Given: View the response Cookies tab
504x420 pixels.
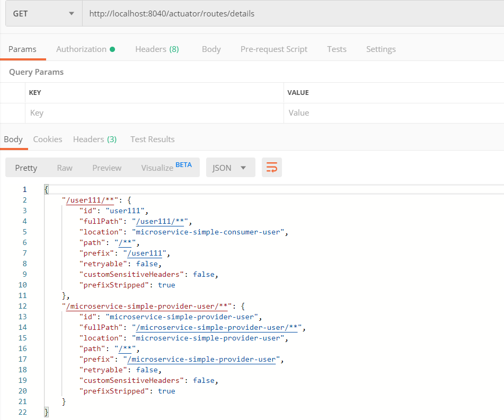Looking at the screenshot, I should click(x=48, y=139).
